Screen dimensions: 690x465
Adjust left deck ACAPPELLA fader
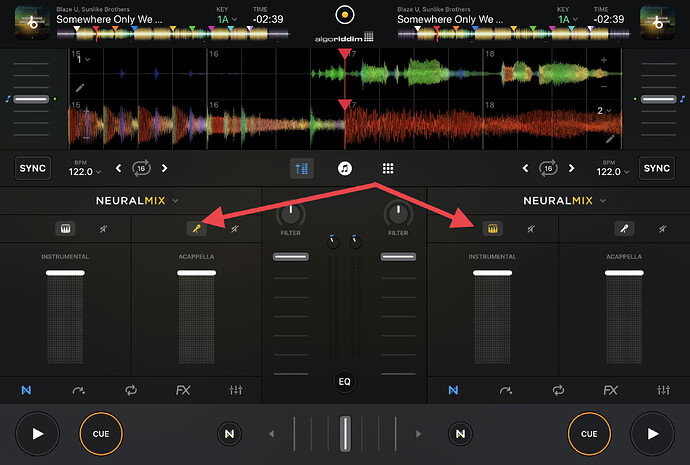click(x=197, y=273)
